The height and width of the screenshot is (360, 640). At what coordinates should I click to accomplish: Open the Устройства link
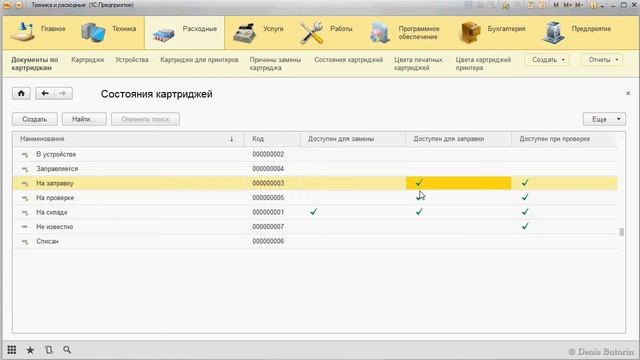132,60
